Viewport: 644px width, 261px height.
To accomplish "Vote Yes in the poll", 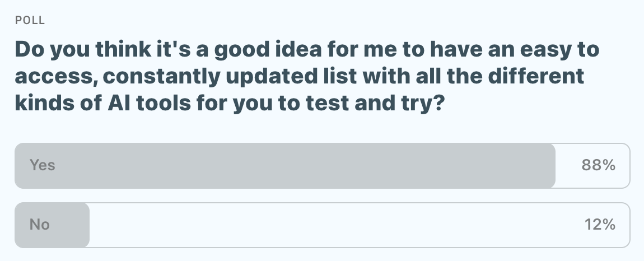I will (322, 165).
